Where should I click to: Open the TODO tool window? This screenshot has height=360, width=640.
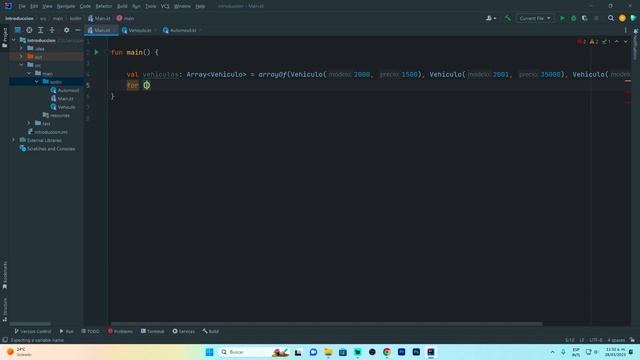[x=90, y=331]
